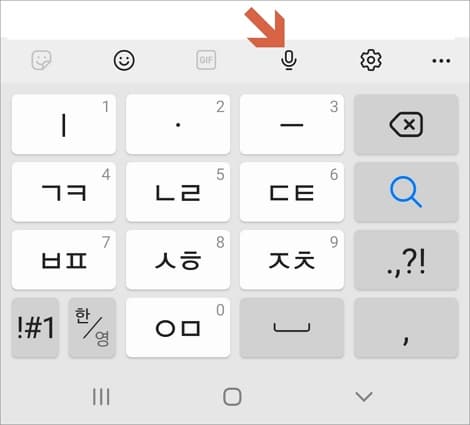Tap the comma key
This screenshot has width=470, height=425.
tap(406, 328)
